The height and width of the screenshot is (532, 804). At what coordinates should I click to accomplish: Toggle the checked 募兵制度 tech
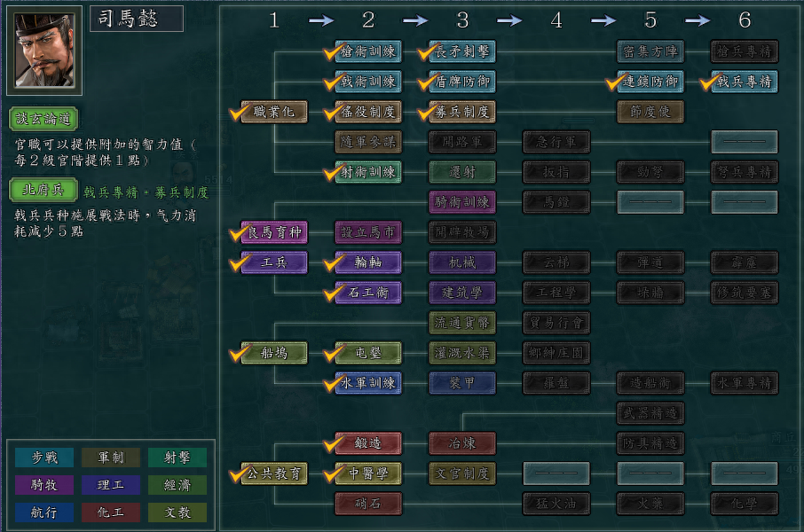[462, 112]
